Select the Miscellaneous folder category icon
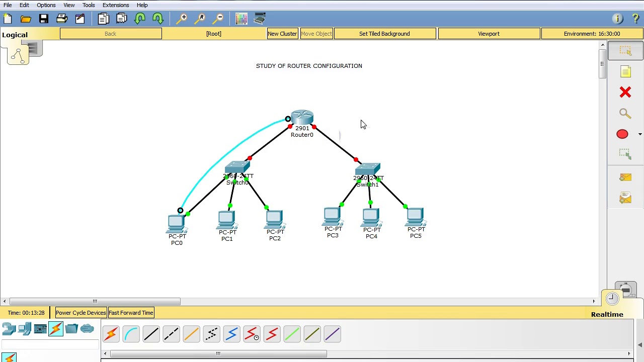This screenshot has height=362, width=644. click(71, 329)
